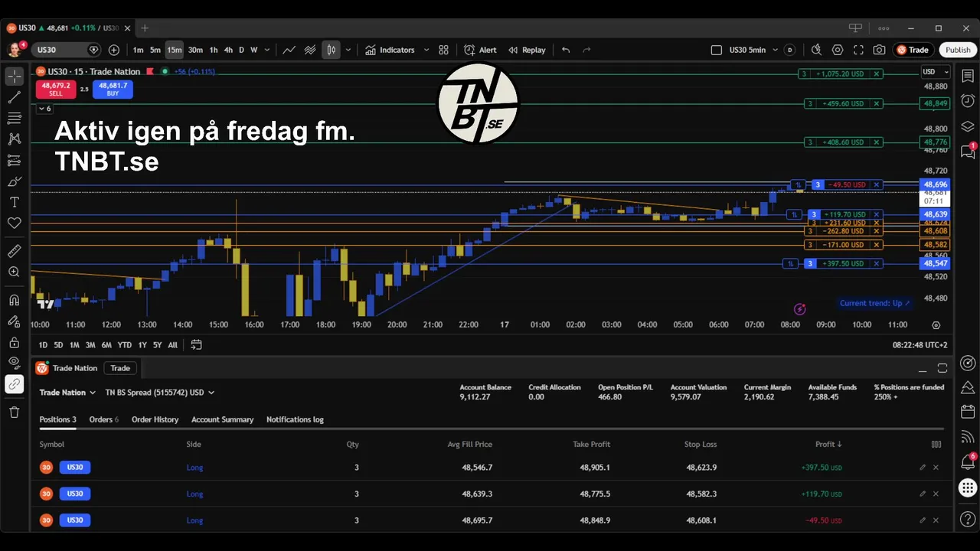
Task: Open the chats panel icon
Action: (968, 152)
